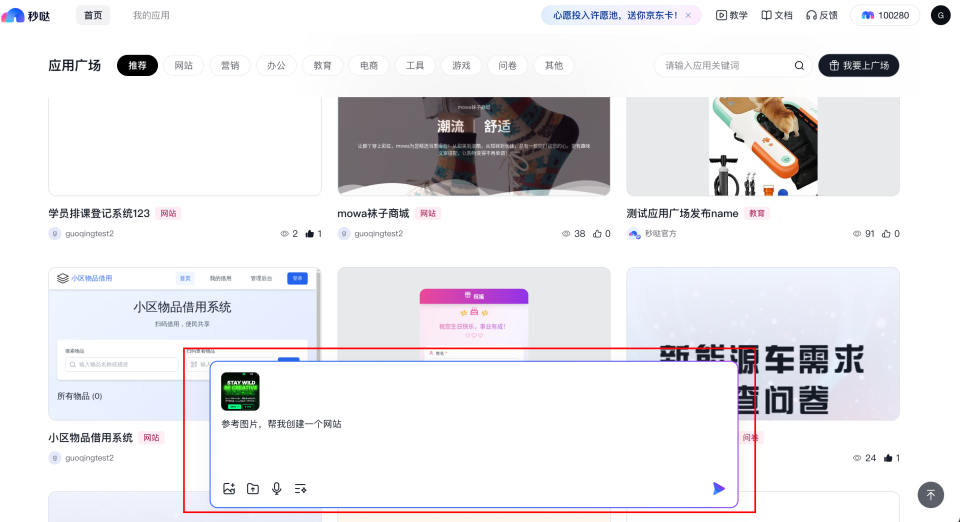Click guoqingtest2 author under mowa袜子商城
Viewport: 960px width, 522px height.
coord(378,234)
